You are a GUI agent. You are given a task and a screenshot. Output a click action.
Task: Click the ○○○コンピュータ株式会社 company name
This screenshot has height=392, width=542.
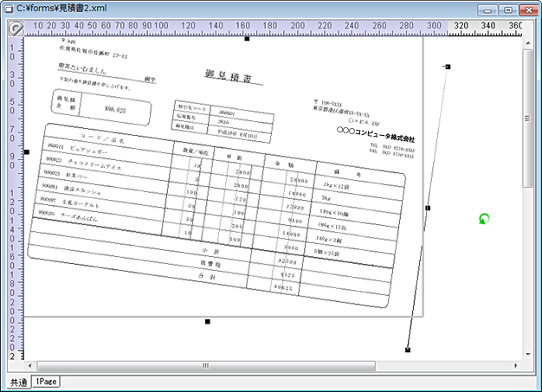(376, 134)
